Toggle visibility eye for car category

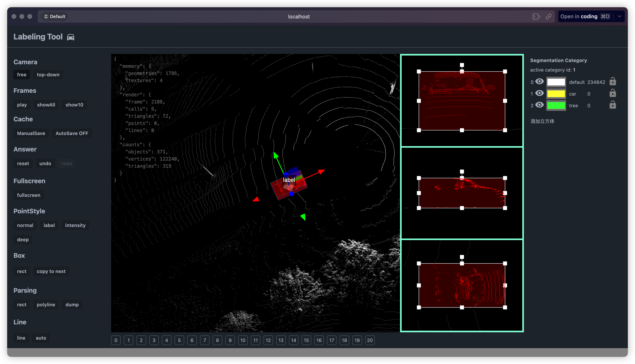tap(539, 93)
